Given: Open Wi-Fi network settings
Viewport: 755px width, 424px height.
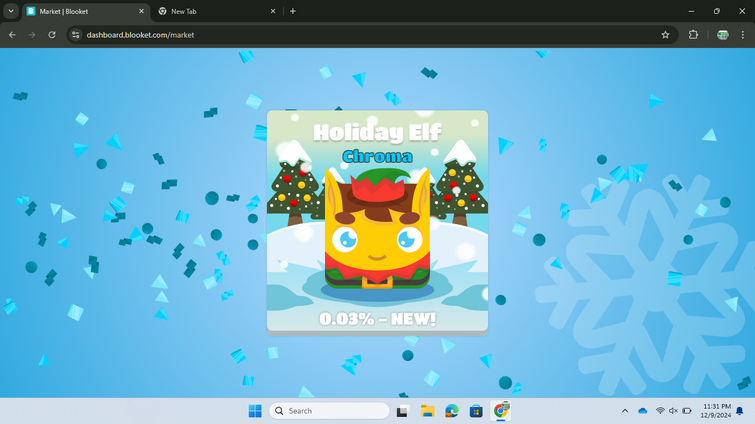Looking at the screenshot, I should [x=660, y=411].
